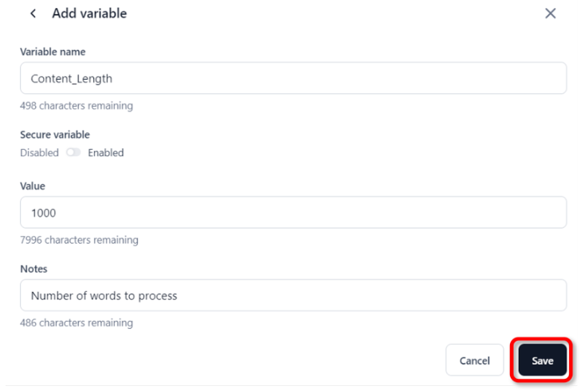The image size is (588, 390).
Task: Focus the Variable name input field
Action: 292,79
